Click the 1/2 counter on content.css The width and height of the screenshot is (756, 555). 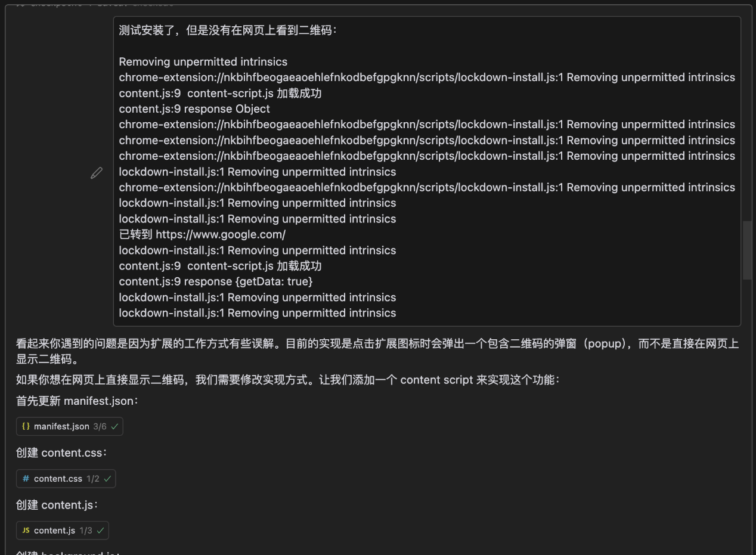(x=93, y=479)
